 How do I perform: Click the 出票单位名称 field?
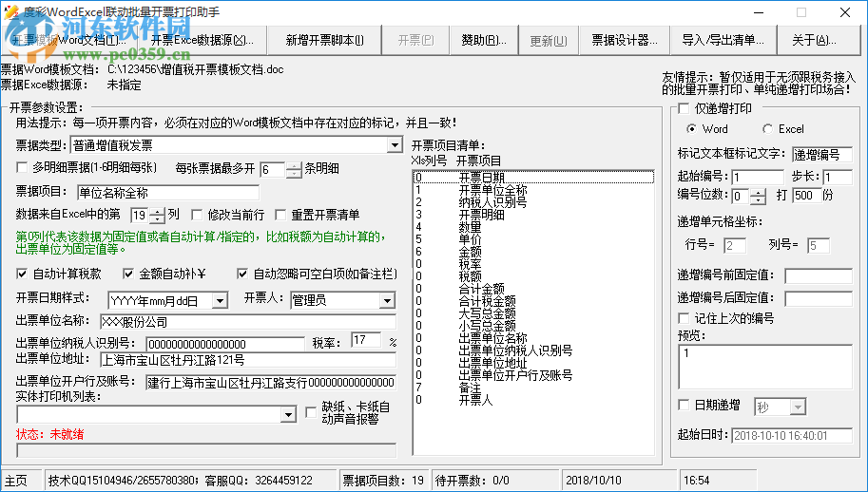[248, 322]
